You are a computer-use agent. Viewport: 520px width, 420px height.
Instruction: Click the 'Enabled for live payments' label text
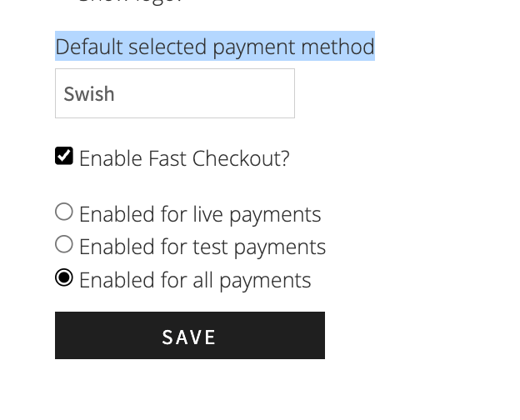coord(200,214)
